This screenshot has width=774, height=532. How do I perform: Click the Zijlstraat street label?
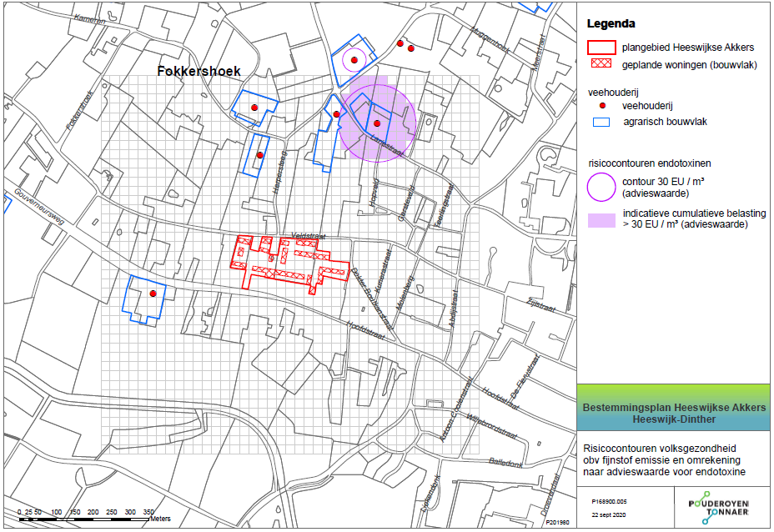pyautogui.click(x=541, y=305)
